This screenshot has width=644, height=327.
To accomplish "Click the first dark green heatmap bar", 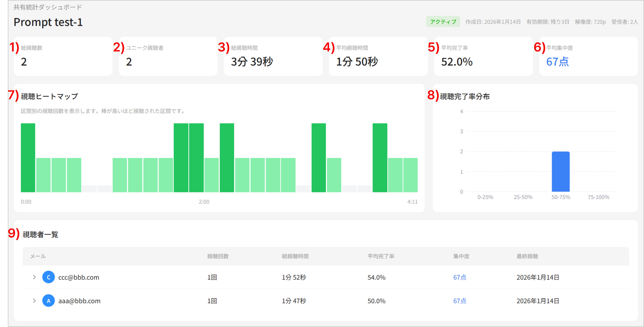I will [x=28, y=157].
